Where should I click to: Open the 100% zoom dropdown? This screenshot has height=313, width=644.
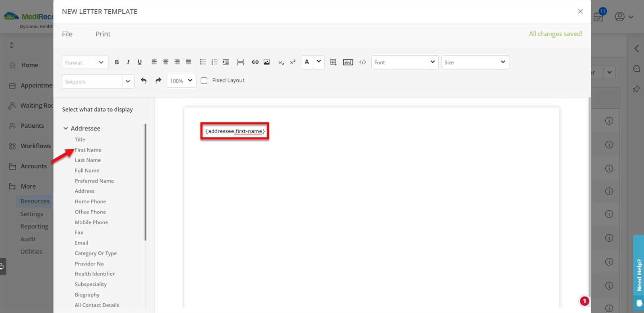182,81
